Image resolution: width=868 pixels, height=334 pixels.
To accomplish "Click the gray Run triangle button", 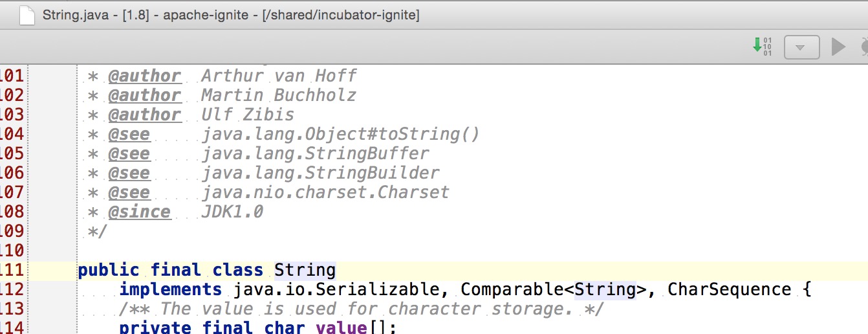I will (839, 47).
